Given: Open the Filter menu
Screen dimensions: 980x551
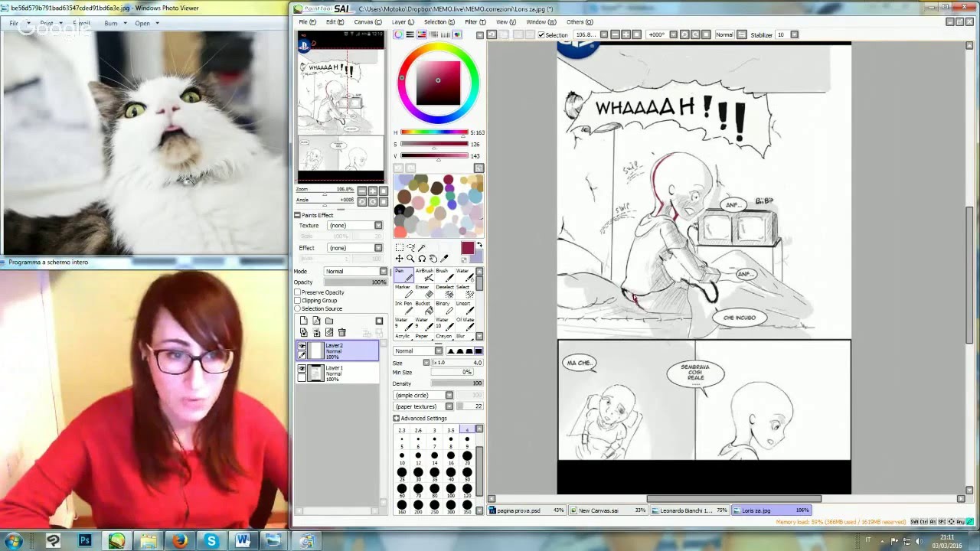Looking at the screenshot, I should pos(475,22).
